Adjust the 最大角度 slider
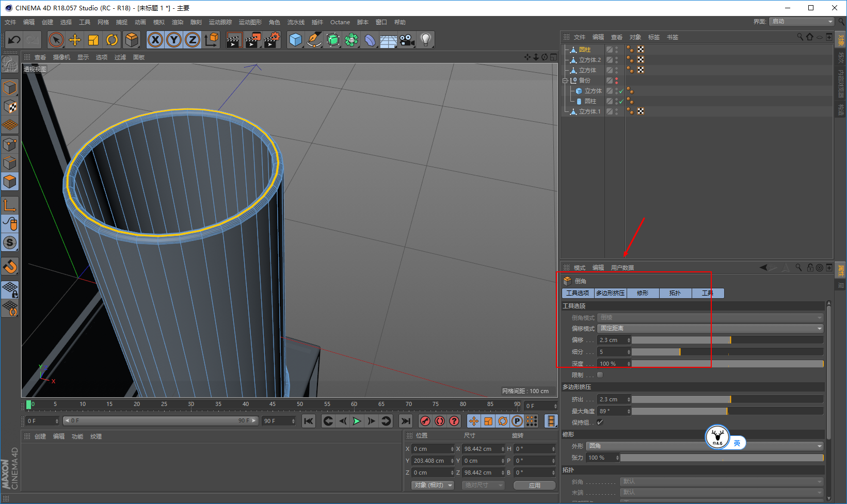Screen dimensions: 847x504 point(727,411)
